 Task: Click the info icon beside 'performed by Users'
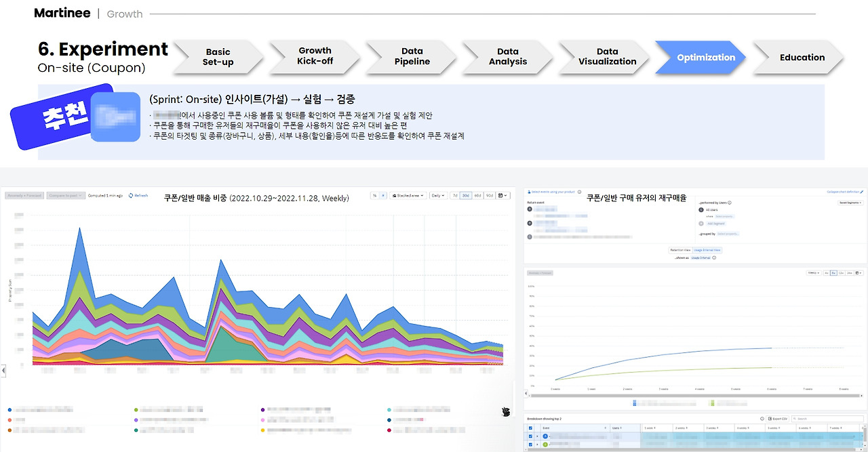pyautogui.click(x=730, y=202)
